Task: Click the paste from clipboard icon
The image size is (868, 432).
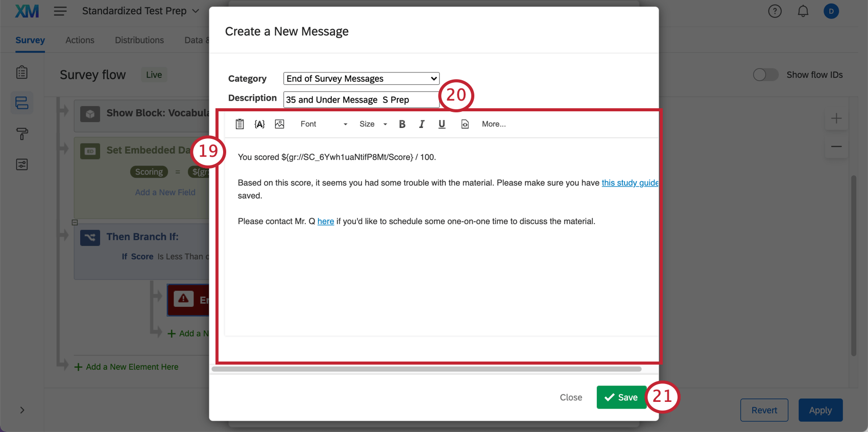Action: coord(239,124)
